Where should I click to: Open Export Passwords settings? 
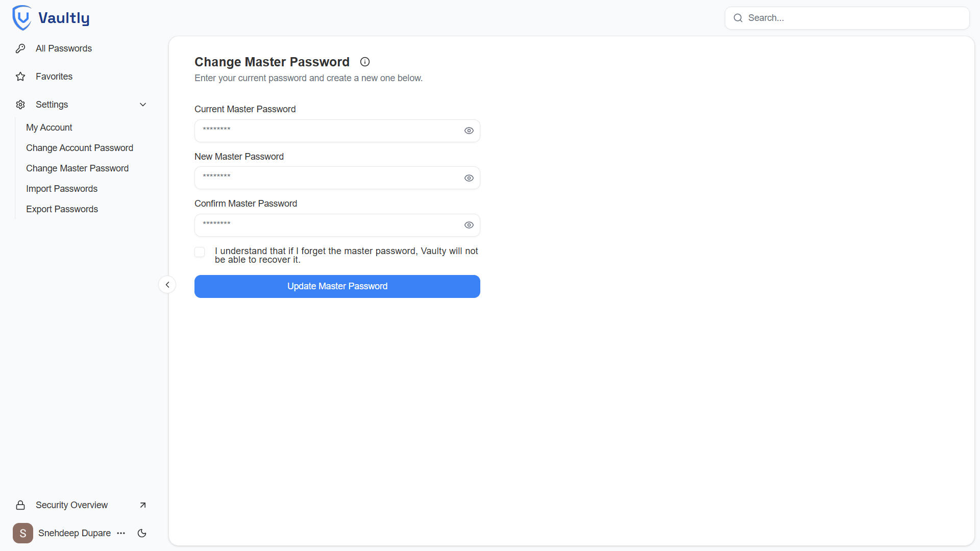tap(62, 209)
